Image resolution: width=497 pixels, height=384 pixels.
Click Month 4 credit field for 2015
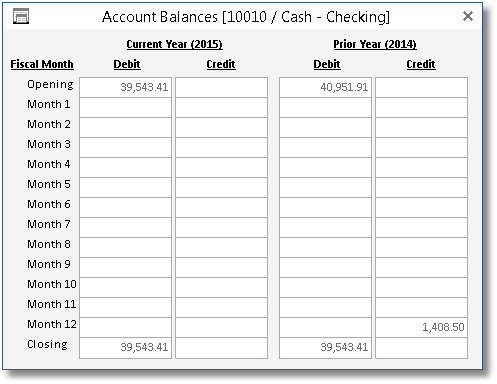click(222, 167)
